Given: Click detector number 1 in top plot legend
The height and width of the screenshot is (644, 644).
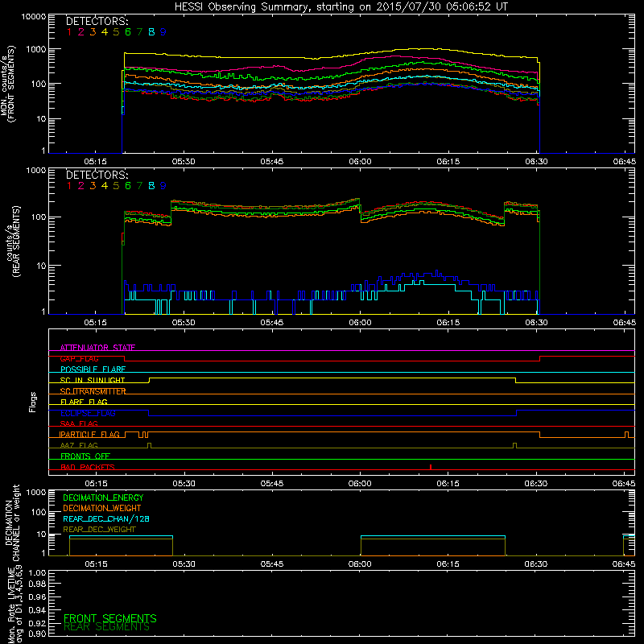Looking at the screenshot, I should [x=69, y=32].
